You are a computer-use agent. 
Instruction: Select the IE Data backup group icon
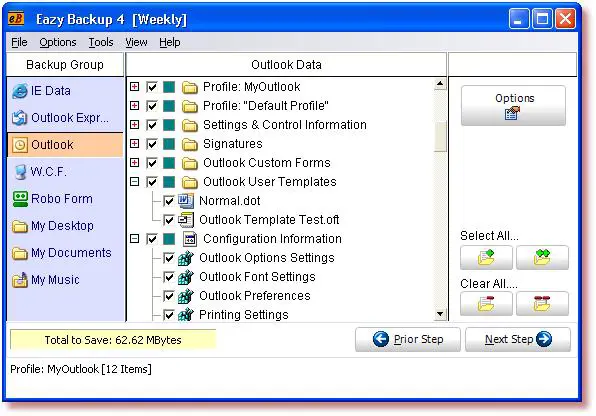[x=20, y=91]
